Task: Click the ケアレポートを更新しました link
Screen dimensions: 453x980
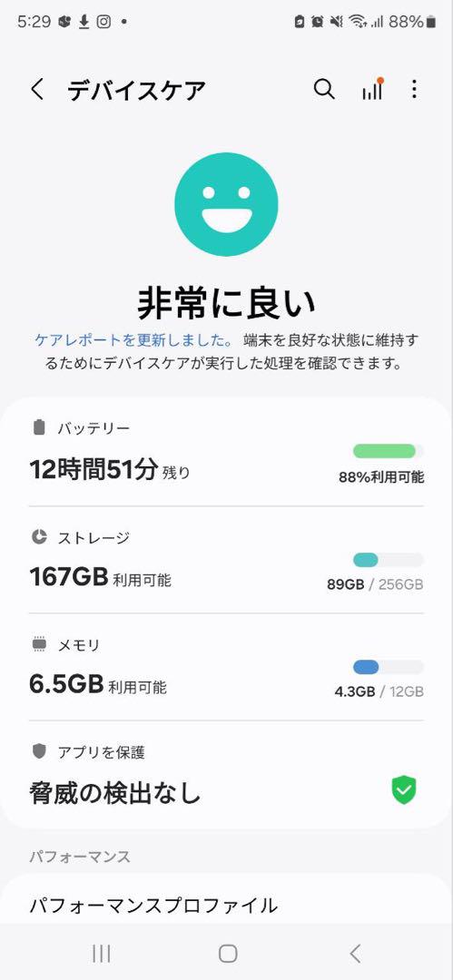Action: [x=133, y=340]
